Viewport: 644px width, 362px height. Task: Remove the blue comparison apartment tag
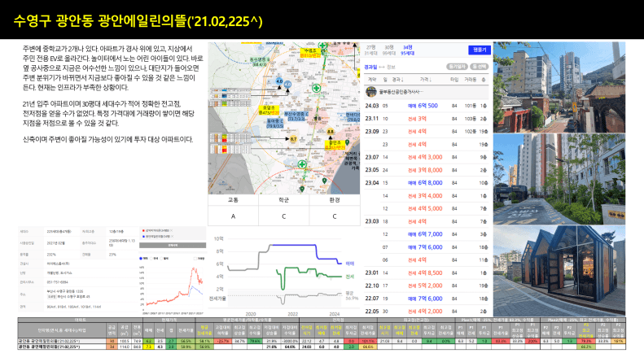[171, 237]
